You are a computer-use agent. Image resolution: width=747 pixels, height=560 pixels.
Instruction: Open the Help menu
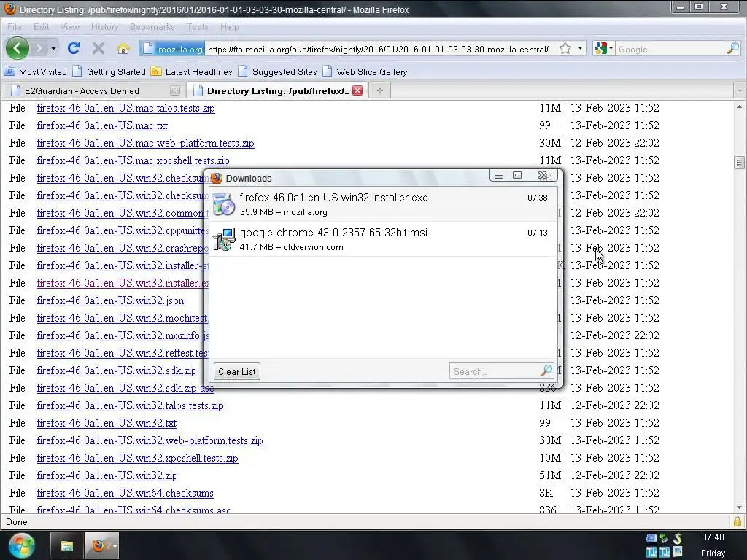click(x=229, y=27)
